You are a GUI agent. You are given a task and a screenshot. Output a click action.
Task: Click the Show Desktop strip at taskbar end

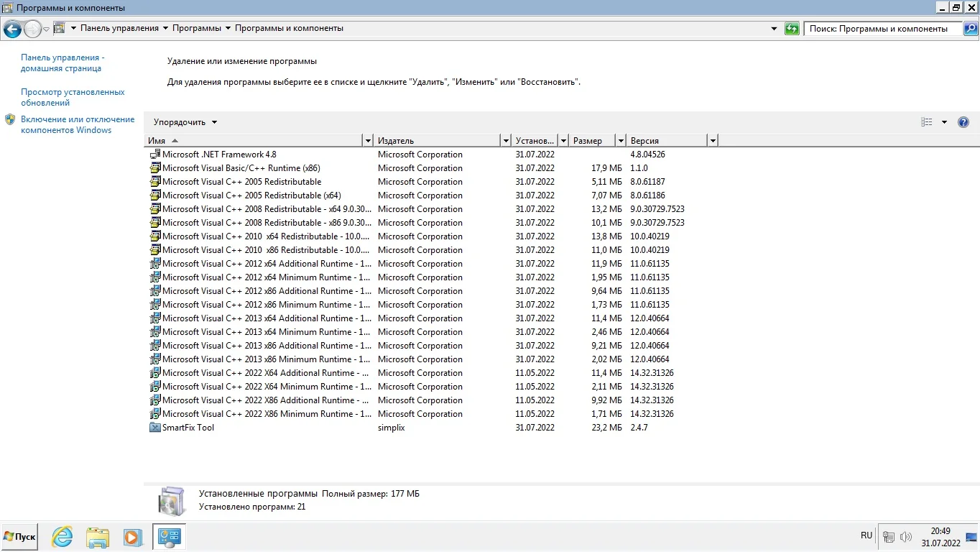tap(971, 536)
